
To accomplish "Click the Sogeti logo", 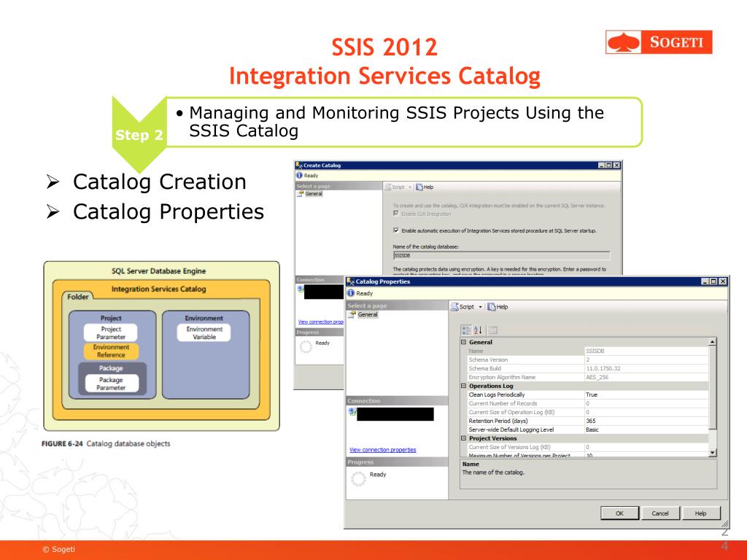I will (x=659, y=42).
